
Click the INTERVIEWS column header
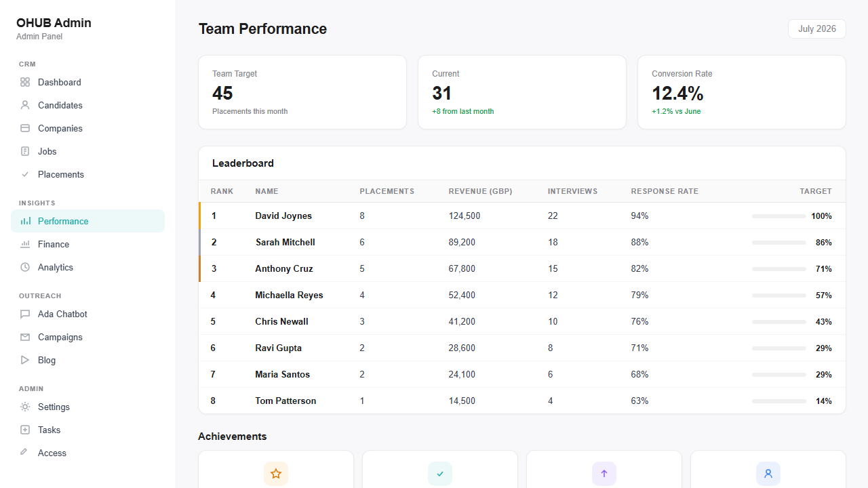click(572, 191)
